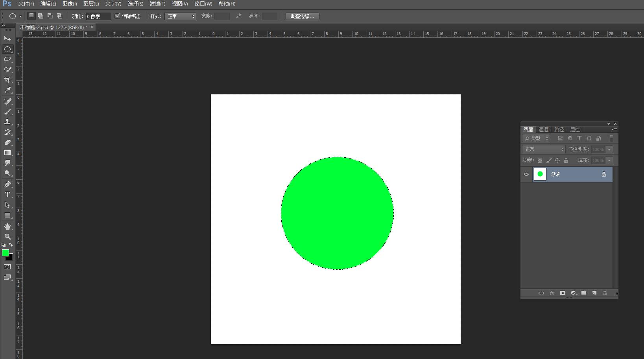This screenshot has width=644, height=359.
Task: Open the layer blend mode 正常 dropdown
Action: click(x=544, y=149)
